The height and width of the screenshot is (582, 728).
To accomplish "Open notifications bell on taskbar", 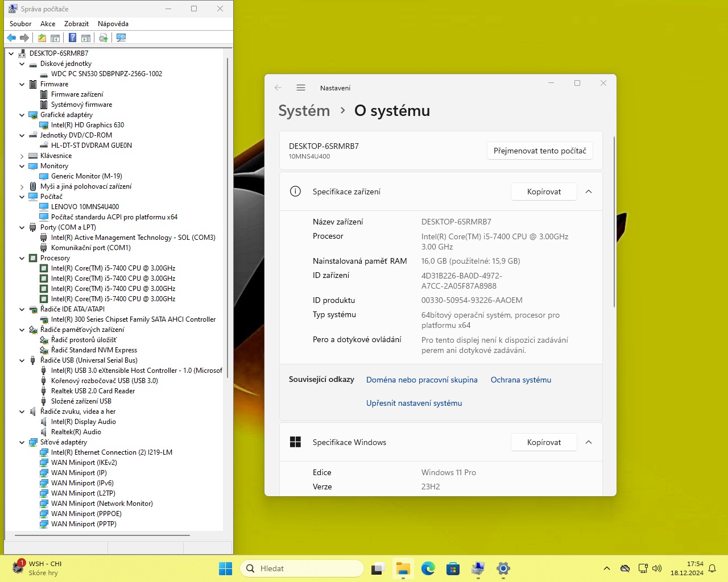I will [x=712, y=568].
